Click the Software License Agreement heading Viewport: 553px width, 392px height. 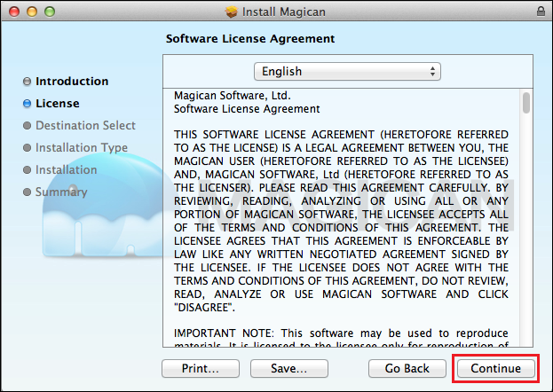pos(250,38)
